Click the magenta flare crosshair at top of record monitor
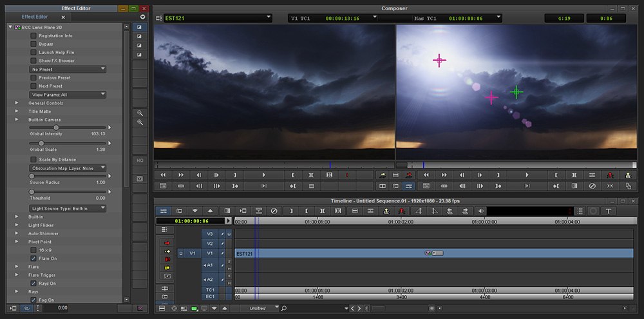Image resolution: width=644 pixels, height=319 pixels. (x=439, y=60)
